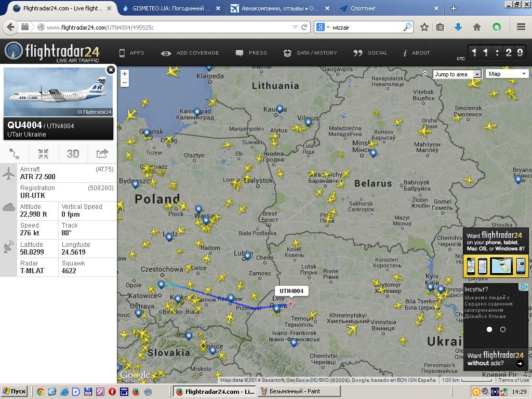Click the center-on-aircraft arrows icon

click(43, 153)
